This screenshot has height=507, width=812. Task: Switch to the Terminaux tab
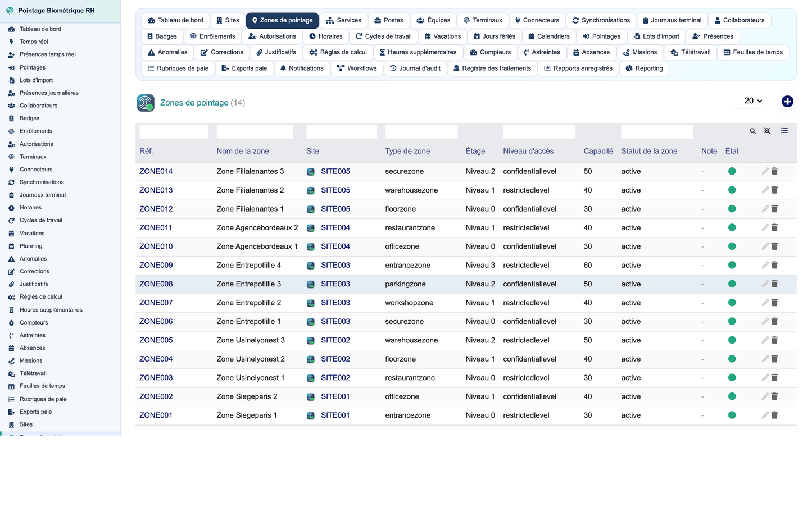click(483, 20)
